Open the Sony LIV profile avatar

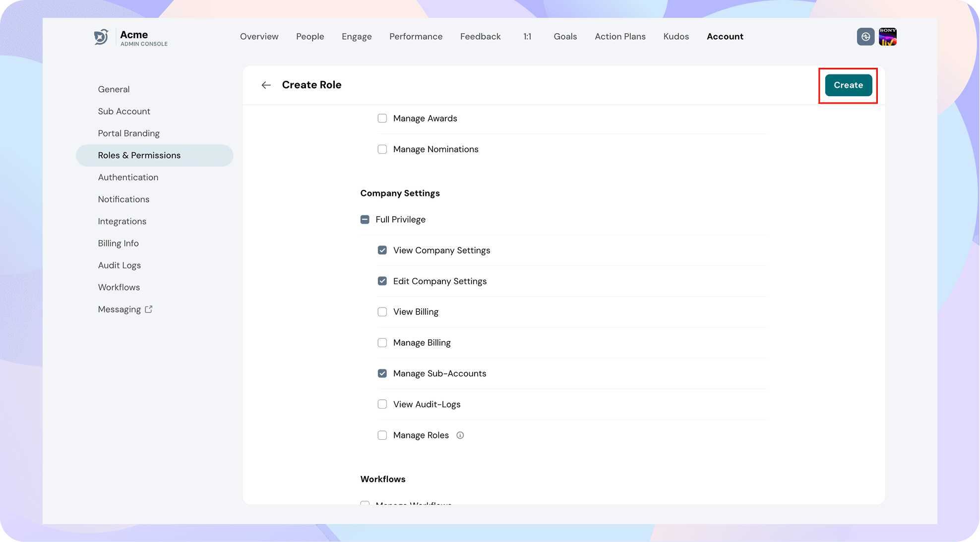[888, 37]
